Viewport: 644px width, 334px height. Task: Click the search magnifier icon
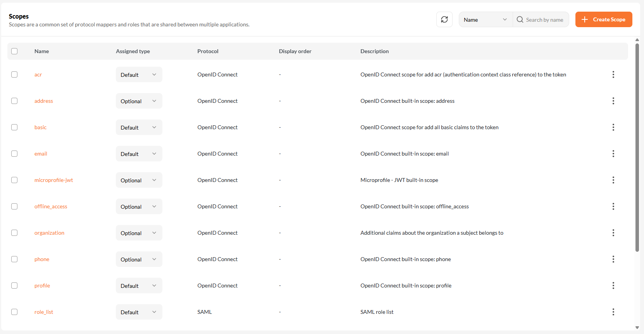point(520,19)
